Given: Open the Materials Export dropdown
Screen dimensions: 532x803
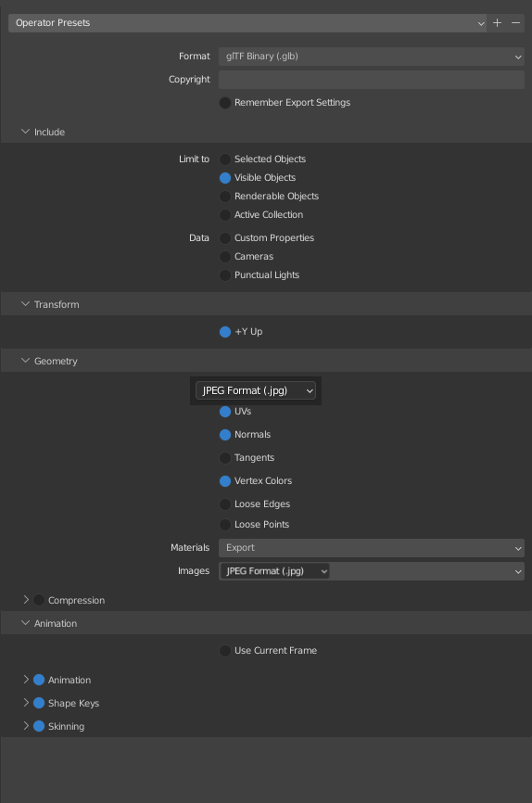Looking at the screenshot, I should point(372,548).
